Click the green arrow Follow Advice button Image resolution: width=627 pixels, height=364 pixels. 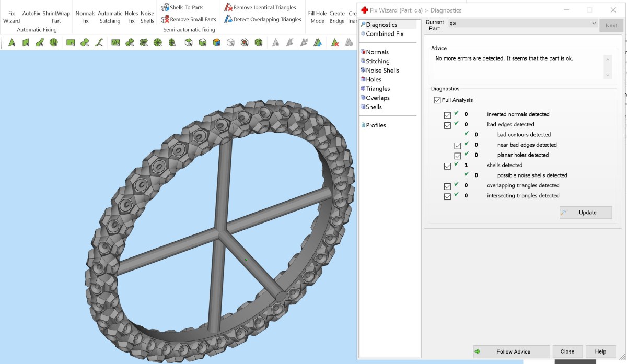pos(512,351)
